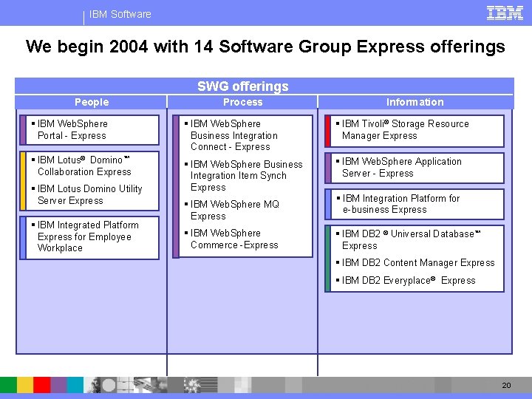
Task: Click 'IBM DB2 Universal Database Express' item
Action: point(409,239)
